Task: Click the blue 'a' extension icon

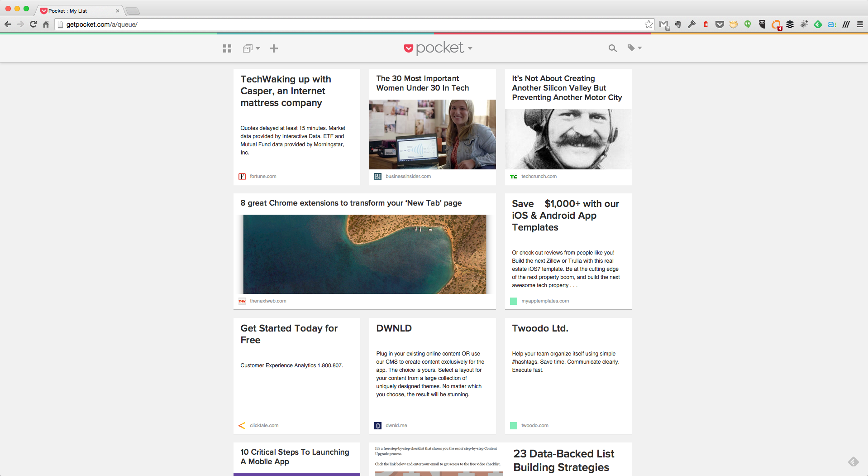Action: click(832, 24)
